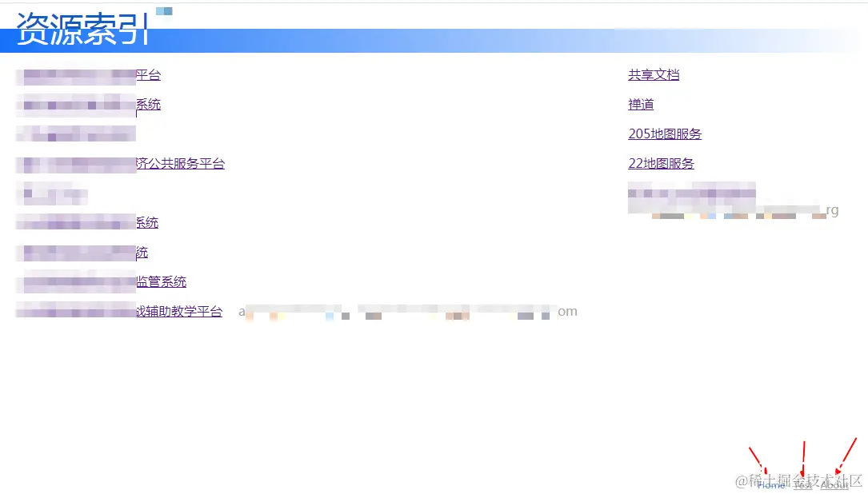Open the 共享文档 shared documents link
The image size is (868, 494).
[x=653, y=74]
